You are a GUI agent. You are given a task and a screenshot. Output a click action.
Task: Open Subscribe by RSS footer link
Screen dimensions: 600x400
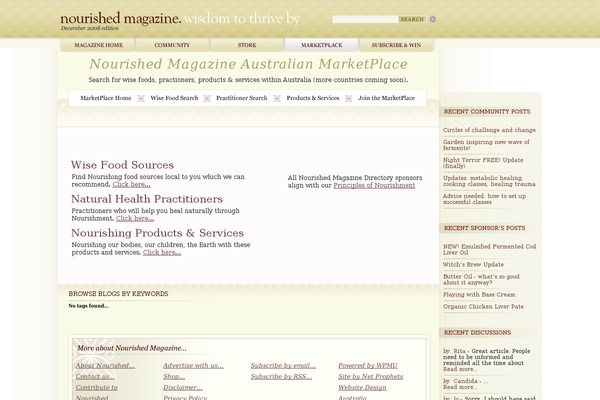coord(281,377)
